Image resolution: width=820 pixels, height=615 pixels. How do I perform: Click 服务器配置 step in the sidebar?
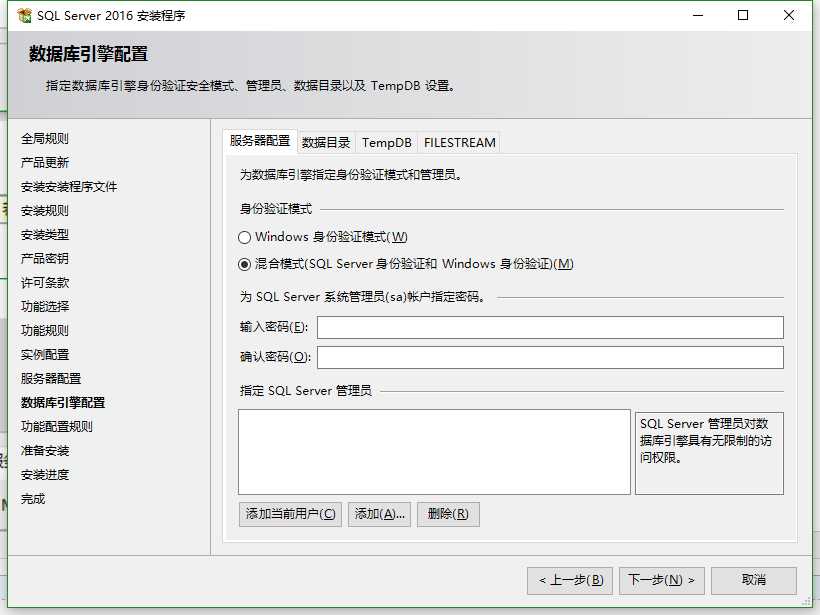pos(51,379)
